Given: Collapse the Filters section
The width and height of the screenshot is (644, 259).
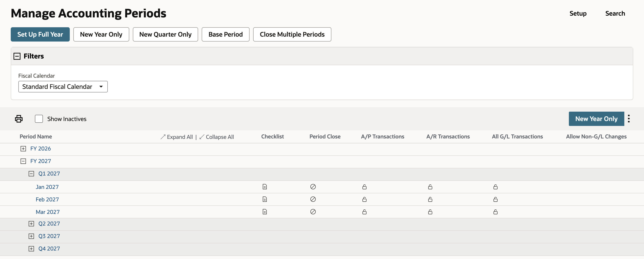Looking at the screenshot, I should click(17, 56).
